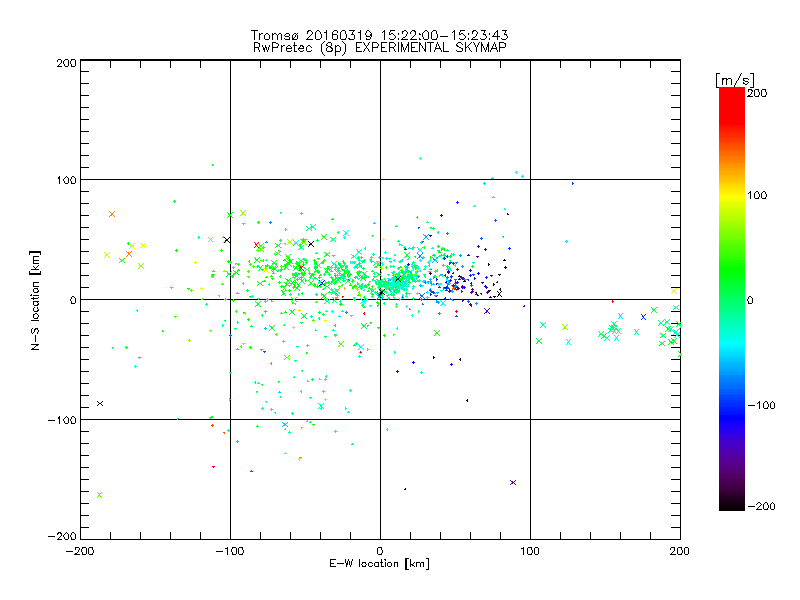
Task: Click the x-axis tick label "200"
Action: coord(680,551)
